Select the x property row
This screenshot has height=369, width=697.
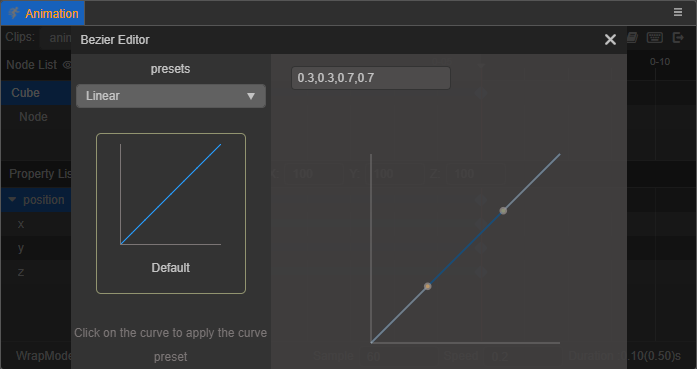(x=36, y=224)
